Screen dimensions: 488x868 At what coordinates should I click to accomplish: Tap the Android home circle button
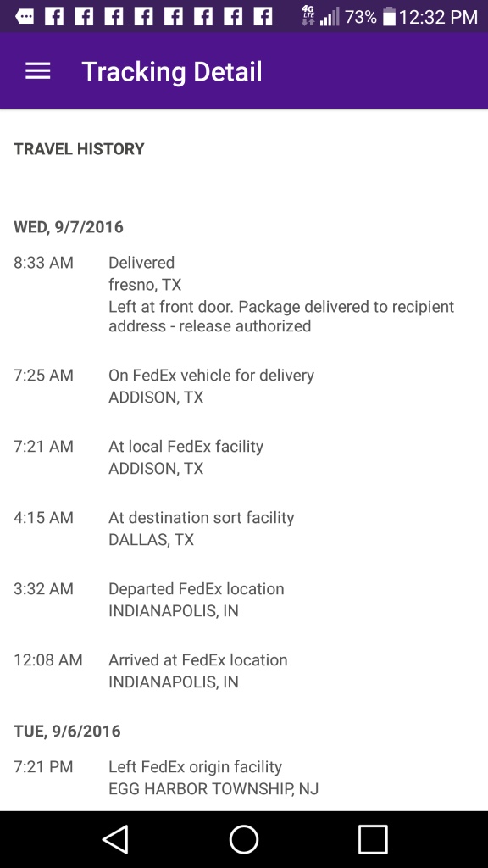coord(244,839)
